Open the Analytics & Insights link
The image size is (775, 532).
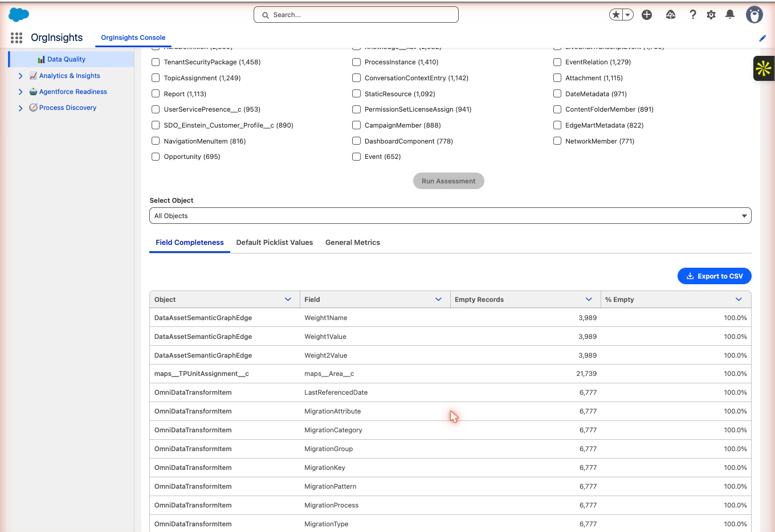(x=70, y=76)
